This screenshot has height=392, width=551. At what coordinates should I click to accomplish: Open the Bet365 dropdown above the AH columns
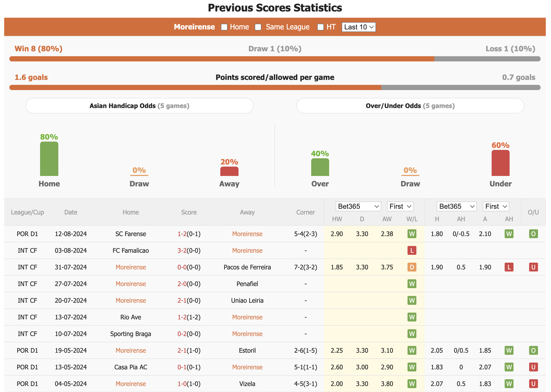click(x=456, y=206)
